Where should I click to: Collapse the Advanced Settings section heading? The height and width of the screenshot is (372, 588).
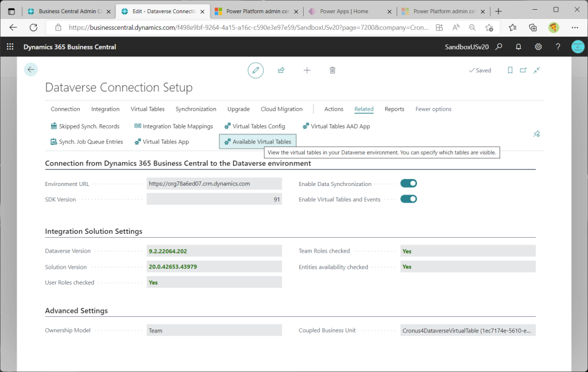click(x=76, y=311)
